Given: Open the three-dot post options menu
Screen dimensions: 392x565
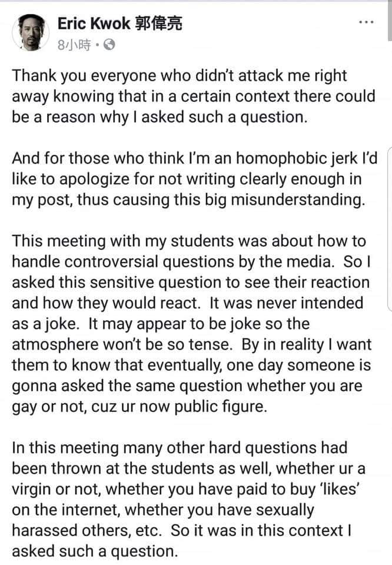Looking at the screenshot, I should click(x=366, y=22).
